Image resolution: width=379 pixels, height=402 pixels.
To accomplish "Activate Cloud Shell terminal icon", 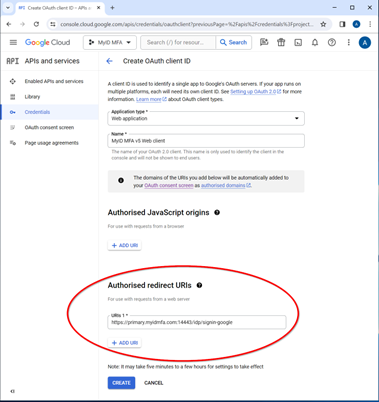I will tap(298, 42).
